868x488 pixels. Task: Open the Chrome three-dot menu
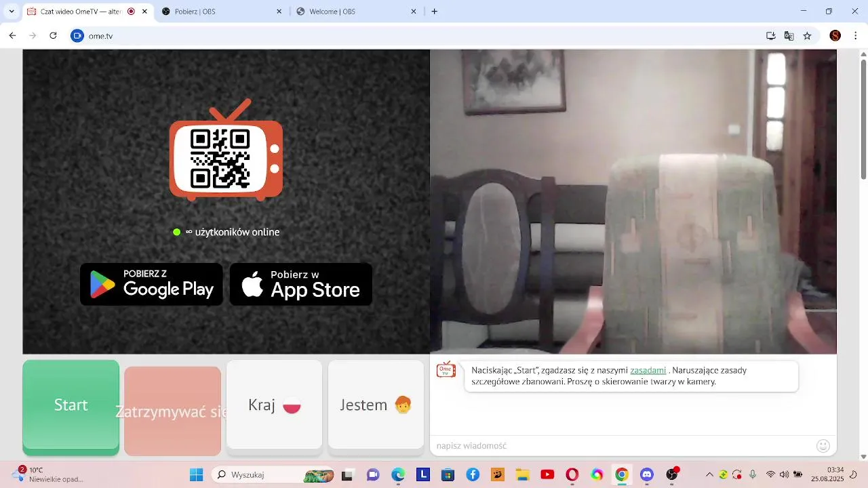pyautogui.click(x=855, y=36)
